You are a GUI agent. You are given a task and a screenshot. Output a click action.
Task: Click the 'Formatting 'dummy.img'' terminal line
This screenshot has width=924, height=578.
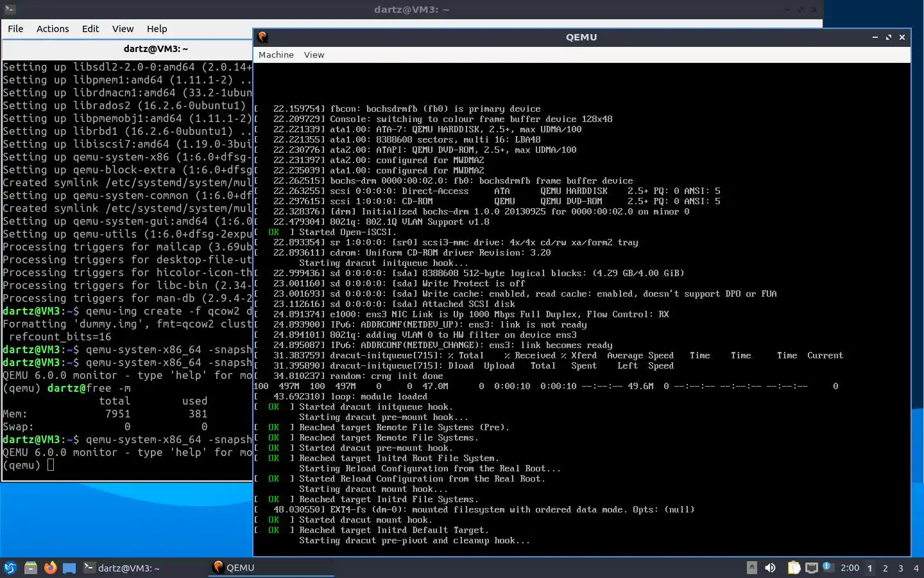coord(127,324)
